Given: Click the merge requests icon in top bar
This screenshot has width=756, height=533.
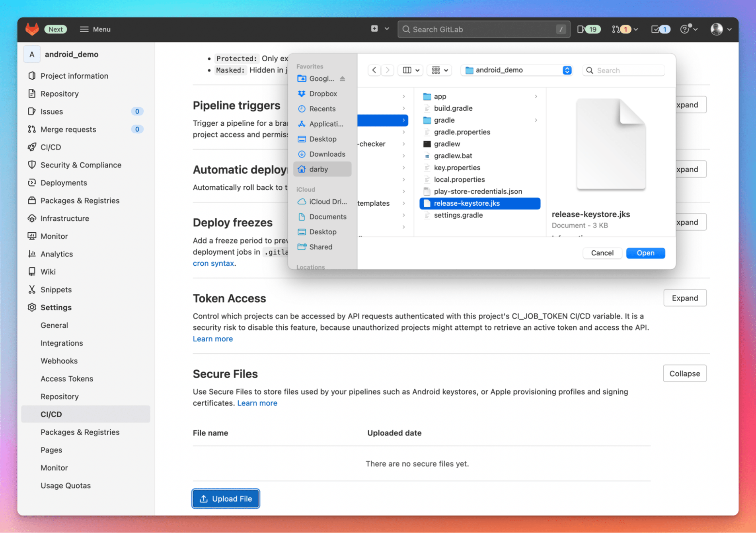Looking at the screenshot, I should pyautogui.click(x=621, y=29).
